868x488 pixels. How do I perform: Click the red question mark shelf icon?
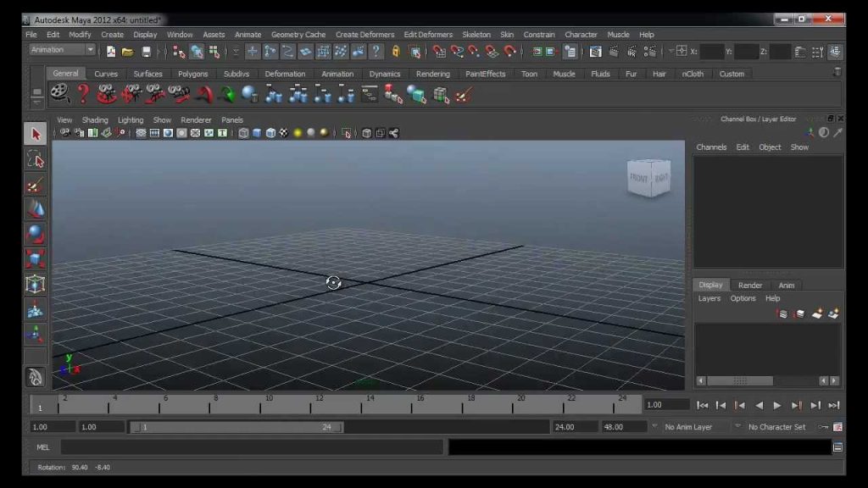click(x=83, y=94)
